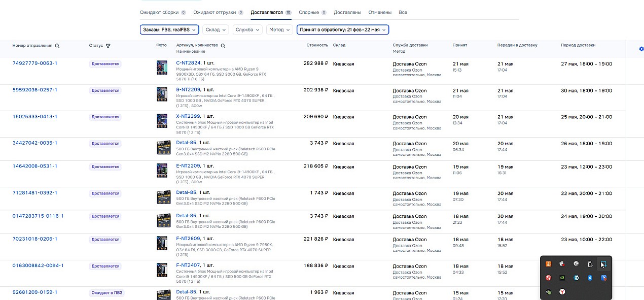Click the Ожидает в ПВЗ status badge
This screenshot has height=300, width=644.
[x=108, y=293]
